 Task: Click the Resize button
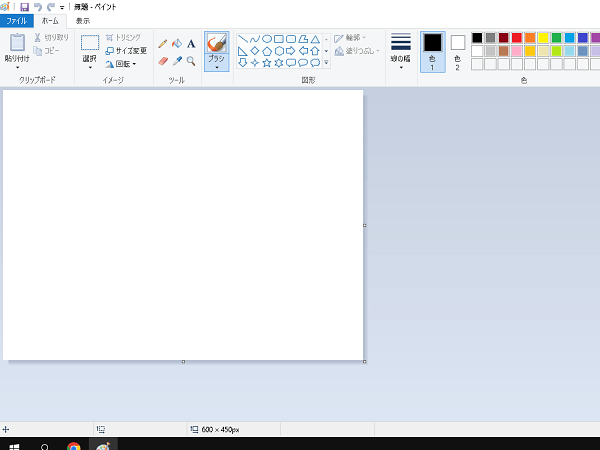click(126, 51)
